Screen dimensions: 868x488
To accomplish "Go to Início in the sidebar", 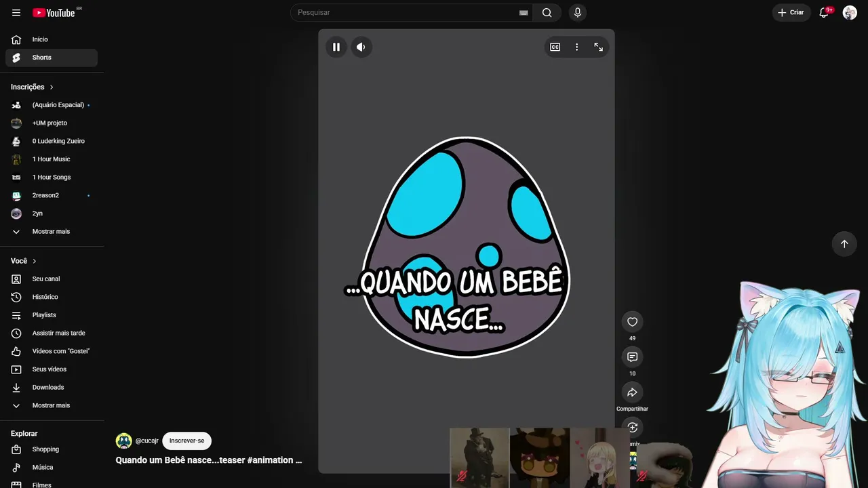I will point(52,39).
